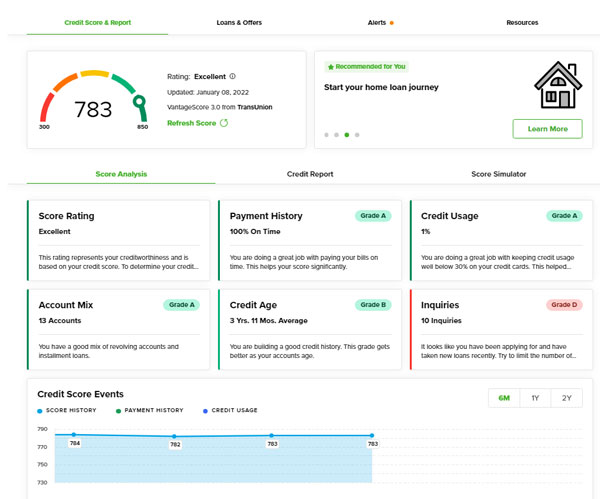Switch chart range to 1Y
The height and width of the screenshot is (499, 600).
[535, 398]
